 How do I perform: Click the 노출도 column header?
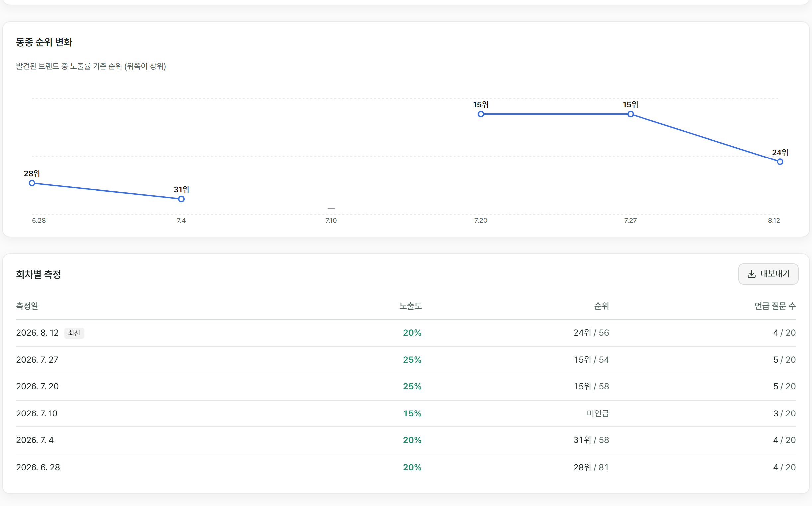click(x=410, y=306)
